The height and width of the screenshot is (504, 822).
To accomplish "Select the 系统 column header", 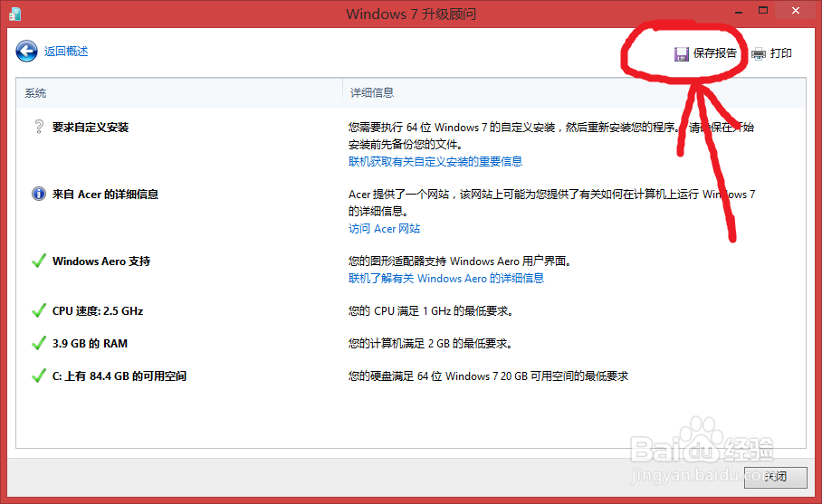I will tap(35, 93).
